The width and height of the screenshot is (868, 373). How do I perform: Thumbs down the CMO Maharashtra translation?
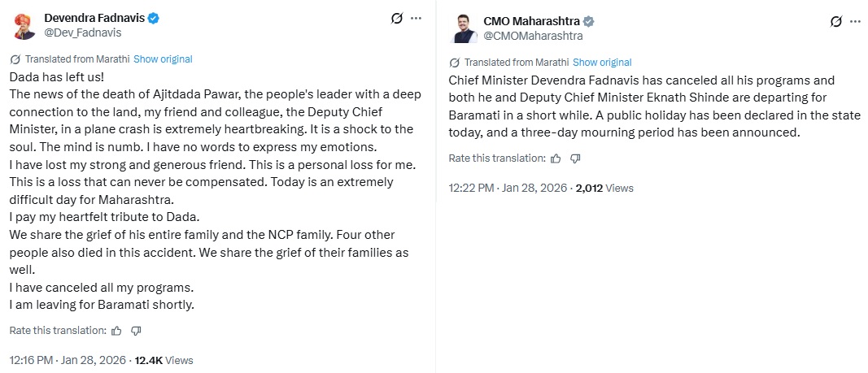coord(575,158)
